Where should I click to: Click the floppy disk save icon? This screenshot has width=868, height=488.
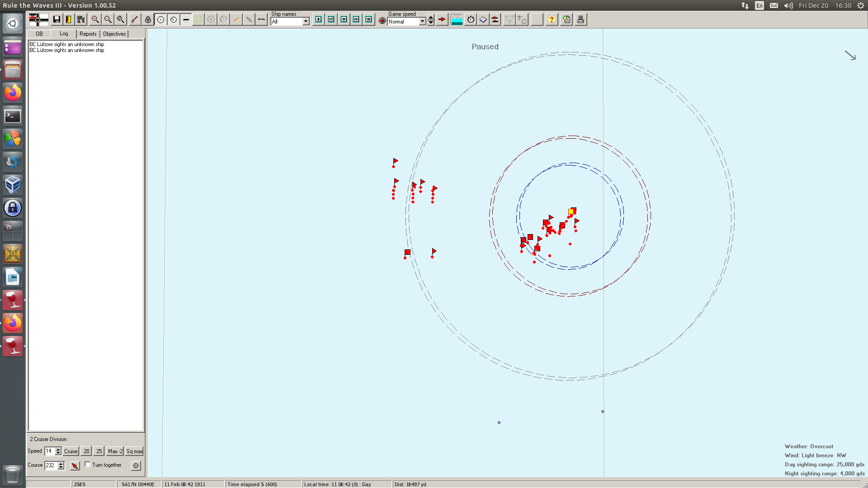pos(57,19)
